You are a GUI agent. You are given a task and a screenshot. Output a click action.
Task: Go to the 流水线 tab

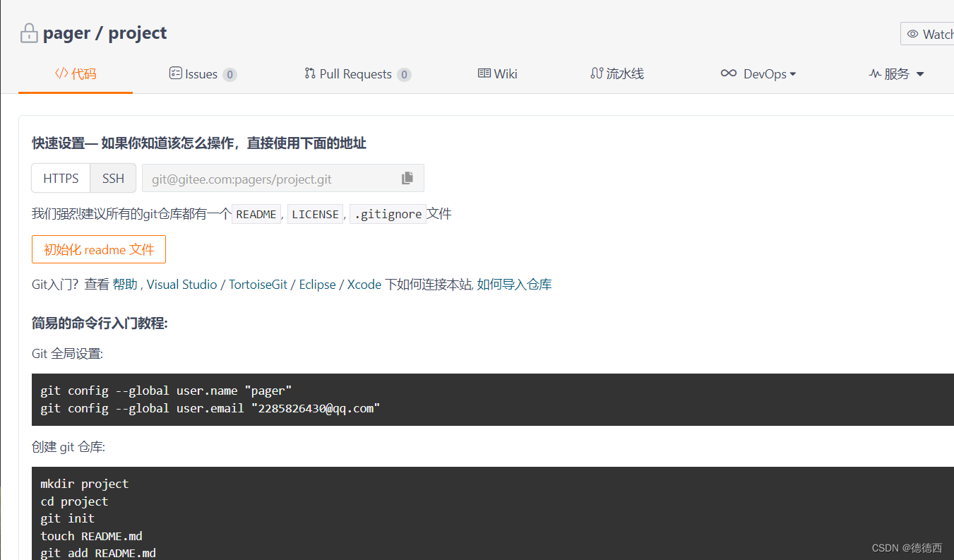click(x=617, y=74)
